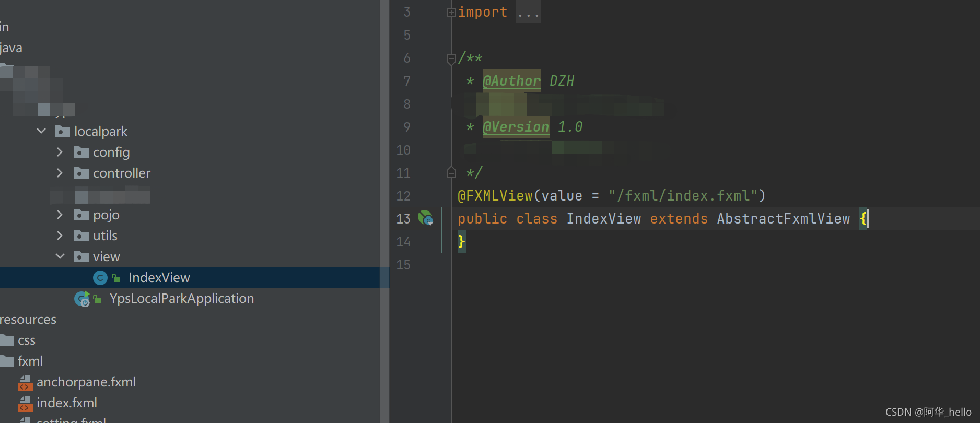Select the config package

click(111, 152)
